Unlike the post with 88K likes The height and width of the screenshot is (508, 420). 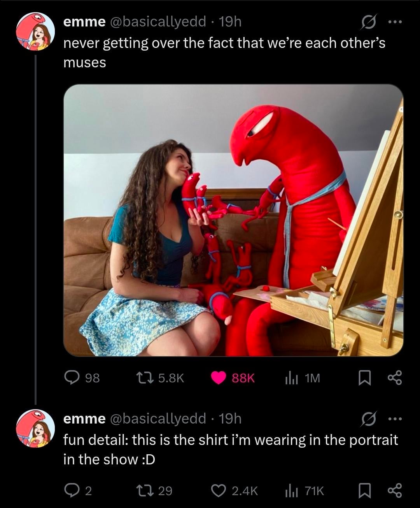[x=219, y=378]
